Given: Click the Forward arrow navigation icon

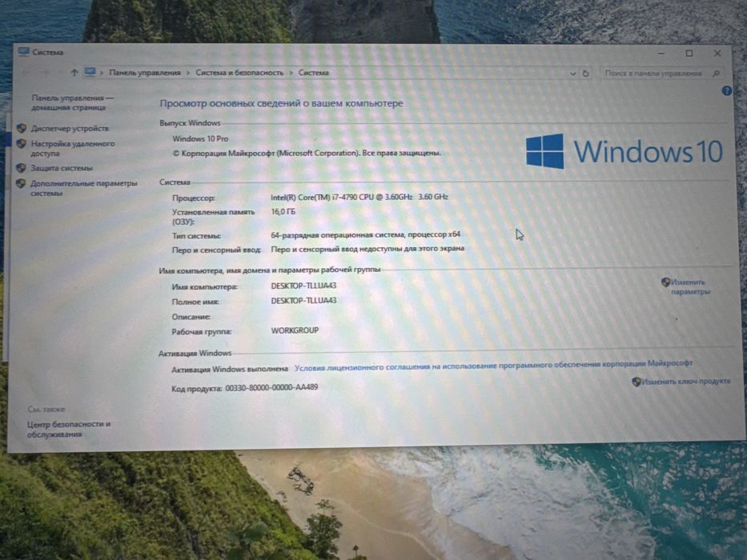Looking at the screenshot, I should tap(46, 72).
